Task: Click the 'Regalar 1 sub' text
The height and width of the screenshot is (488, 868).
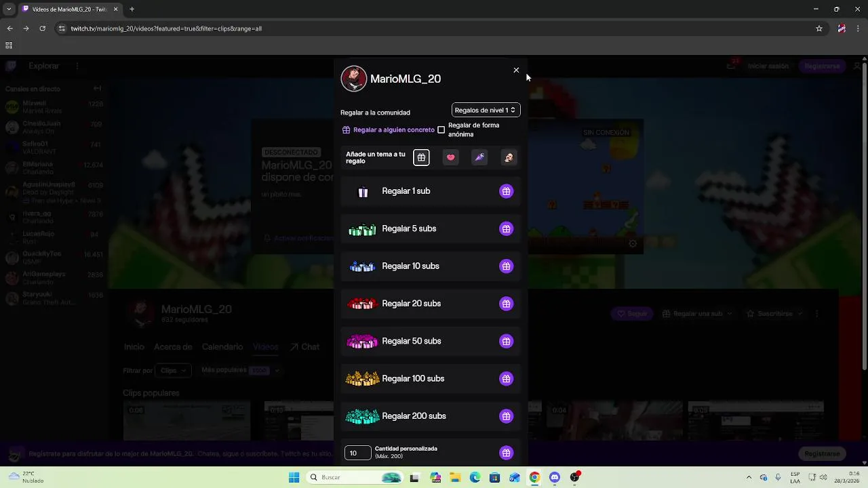Action: coord(406,191)
